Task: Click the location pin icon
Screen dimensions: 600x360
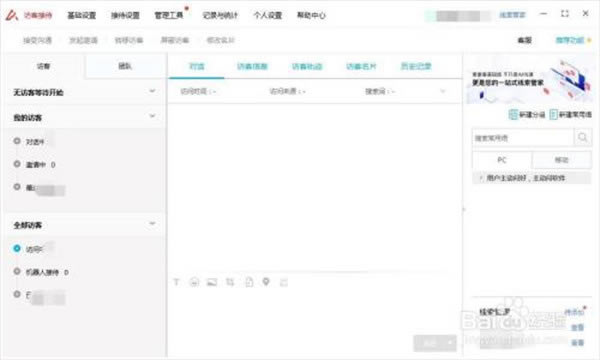Action: pos(266,282)
